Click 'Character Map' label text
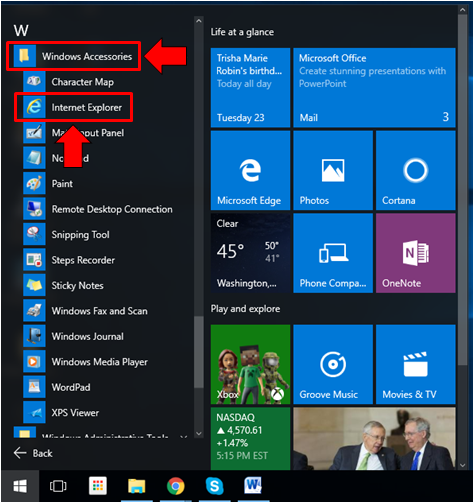Viewport: 474px width, 504px height. (x=82, y=82)
